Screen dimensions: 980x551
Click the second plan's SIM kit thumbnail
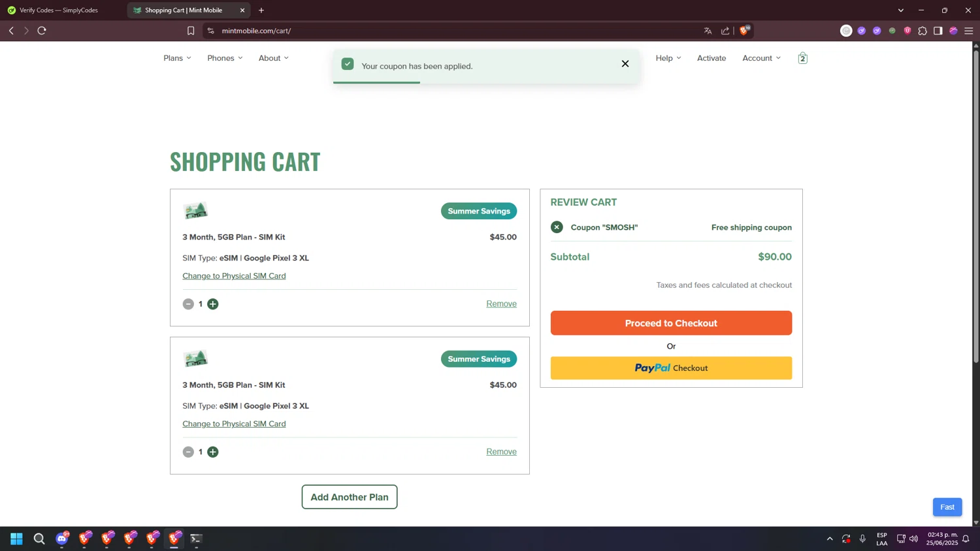point(195,358)
